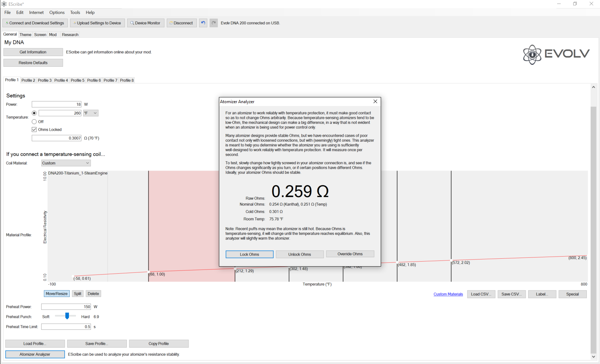Select the temperature value radio button
This screenshot has height=364, width=600.
tap(34, 113)
